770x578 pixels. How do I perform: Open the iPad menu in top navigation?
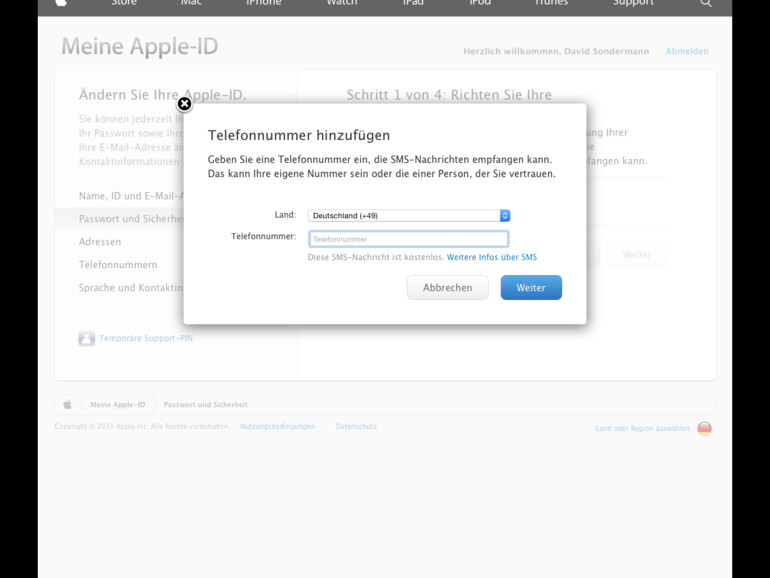click(413, 3)
